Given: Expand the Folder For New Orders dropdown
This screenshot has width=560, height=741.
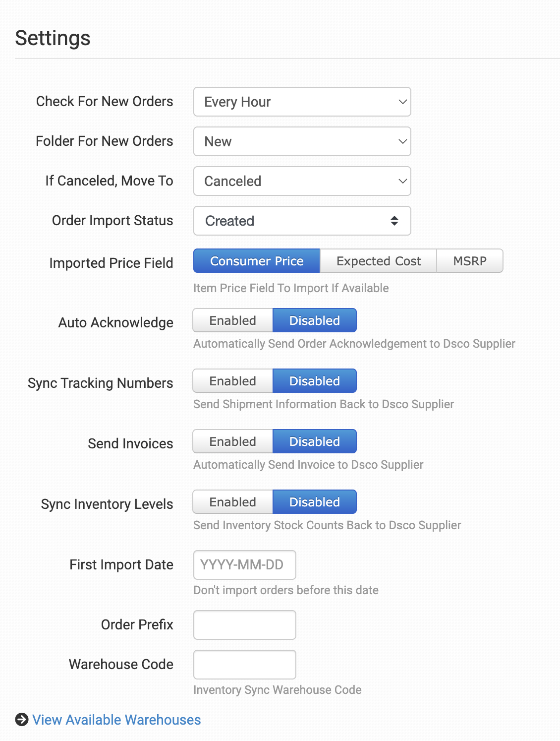Looking at the screenshot, I should click(x=302, y=141).
